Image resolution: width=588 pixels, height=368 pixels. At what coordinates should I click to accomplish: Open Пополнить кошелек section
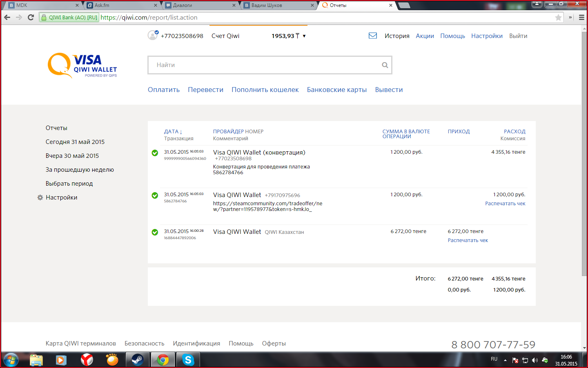point(265,90)
